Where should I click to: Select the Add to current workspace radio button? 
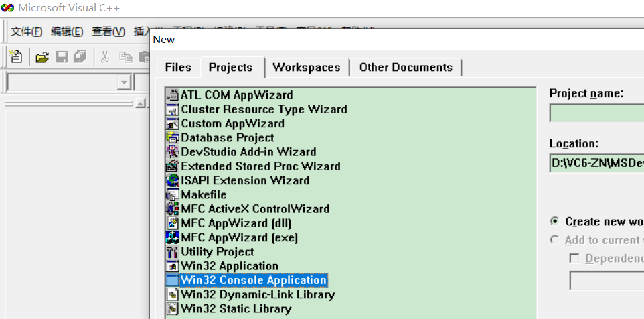[x=555, y=240]
